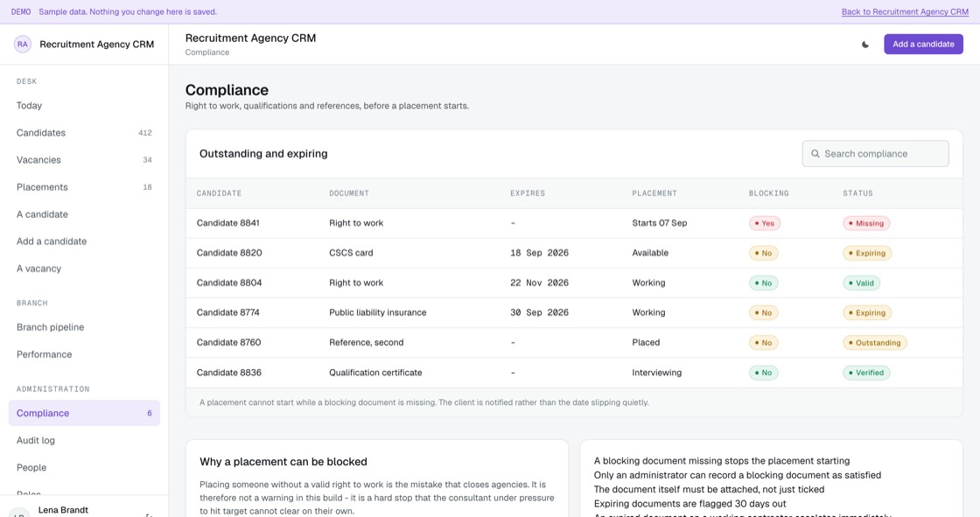The width and height of the screenshot is (980, 517).
Task: Open the Placements page
Action: [x=84, y=187]
